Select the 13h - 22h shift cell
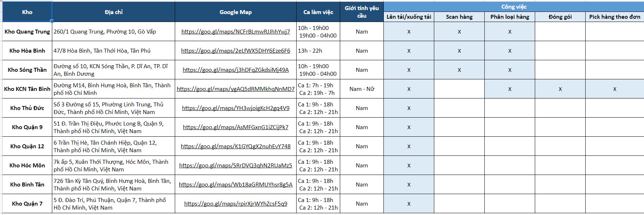This screenshot has height=215, width=644. pyautogui.click(x=318, y=51)
